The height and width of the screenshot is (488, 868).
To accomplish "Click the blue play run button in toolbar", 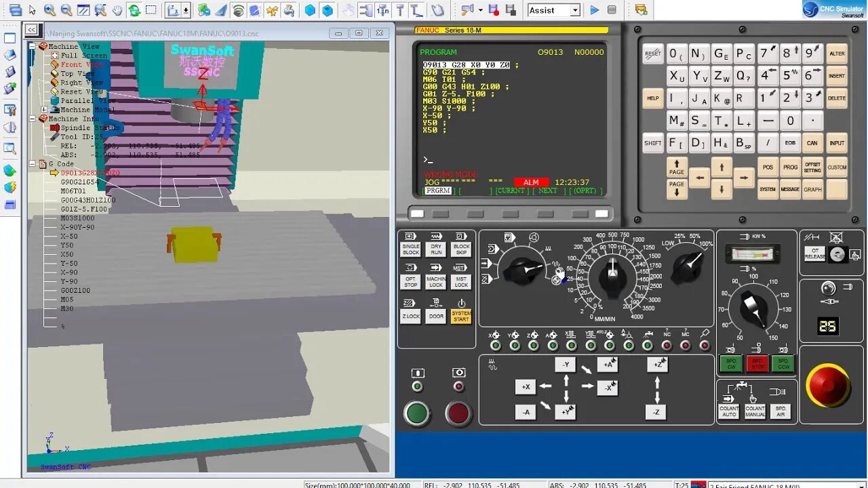I will (x=594, y=10).
